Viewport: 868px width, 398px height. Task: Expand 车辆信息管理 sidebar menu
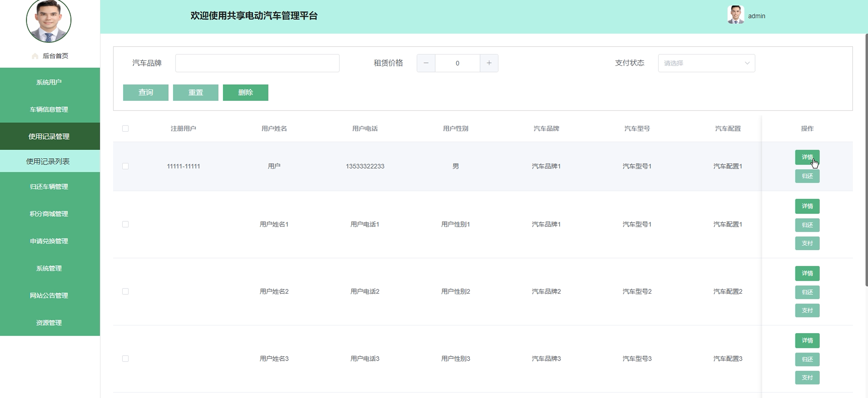[x=49, y=109]
